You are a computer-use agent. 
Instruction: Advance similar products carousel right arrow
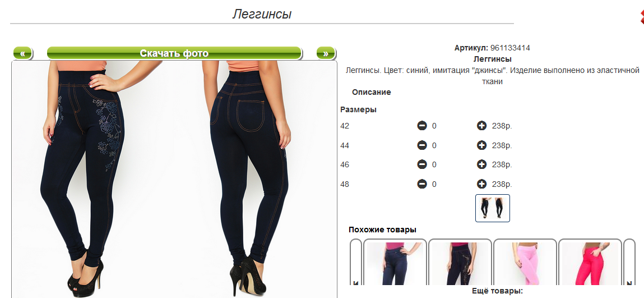click(x=629, y=262)
